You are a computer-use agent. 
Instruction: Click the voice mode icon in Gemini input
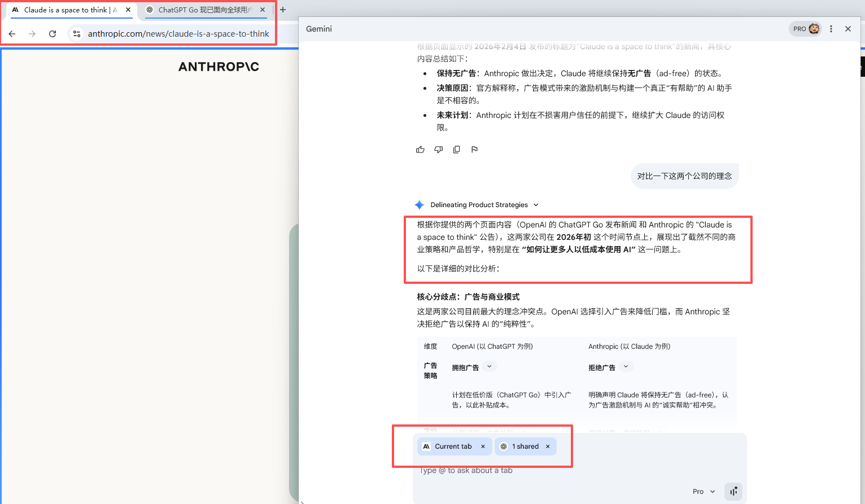coord(733,491)
